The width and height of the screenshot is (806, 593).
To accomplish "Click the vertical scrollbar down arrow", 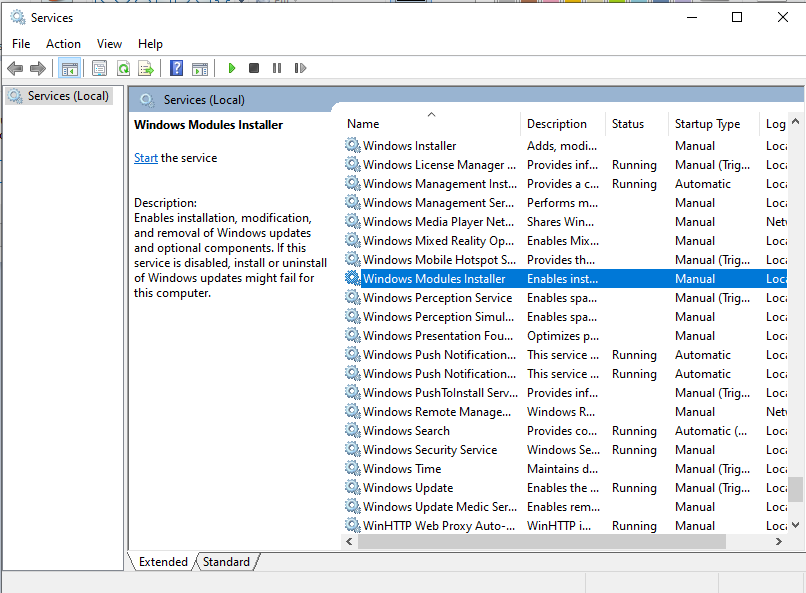I will click(795, 525).
